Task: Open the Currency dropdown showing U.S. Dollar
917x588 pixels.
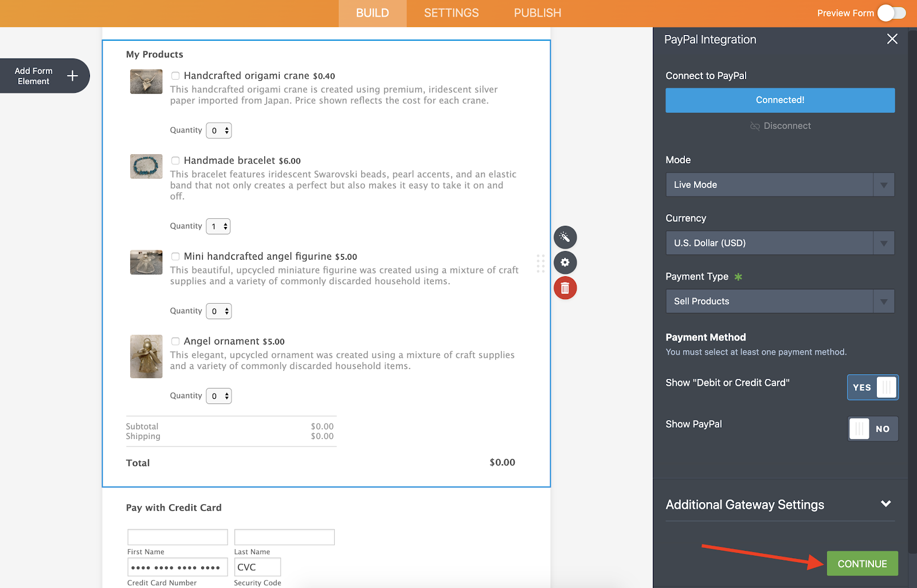Action: click(x=780, y=243)
